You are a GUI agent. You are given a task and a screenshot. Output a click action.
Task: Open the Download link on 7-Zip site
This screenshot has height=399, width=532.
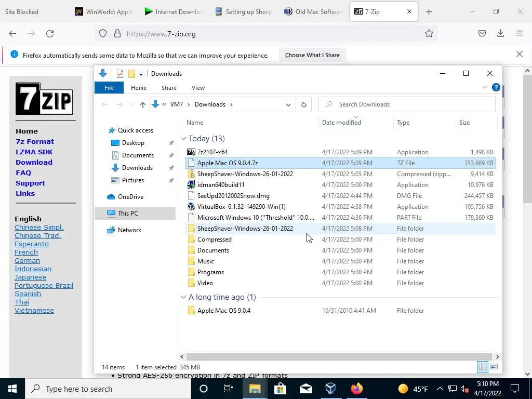coord(34,162)
